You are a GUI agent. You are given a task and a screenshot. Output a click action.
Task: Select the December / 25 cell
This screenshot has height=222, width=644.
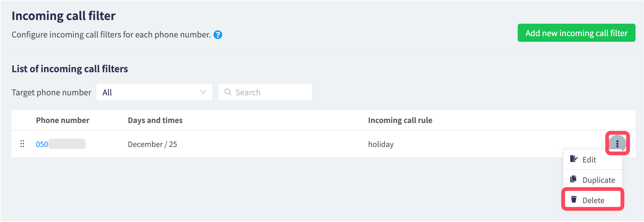point(152,144)
